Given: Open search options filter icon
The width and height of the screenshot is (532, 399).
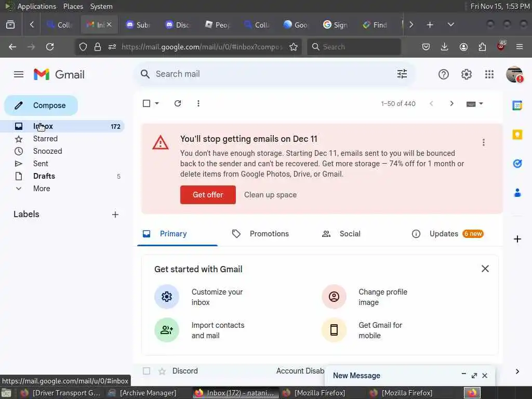Looking at the screenshot, I should click(402, 74).
